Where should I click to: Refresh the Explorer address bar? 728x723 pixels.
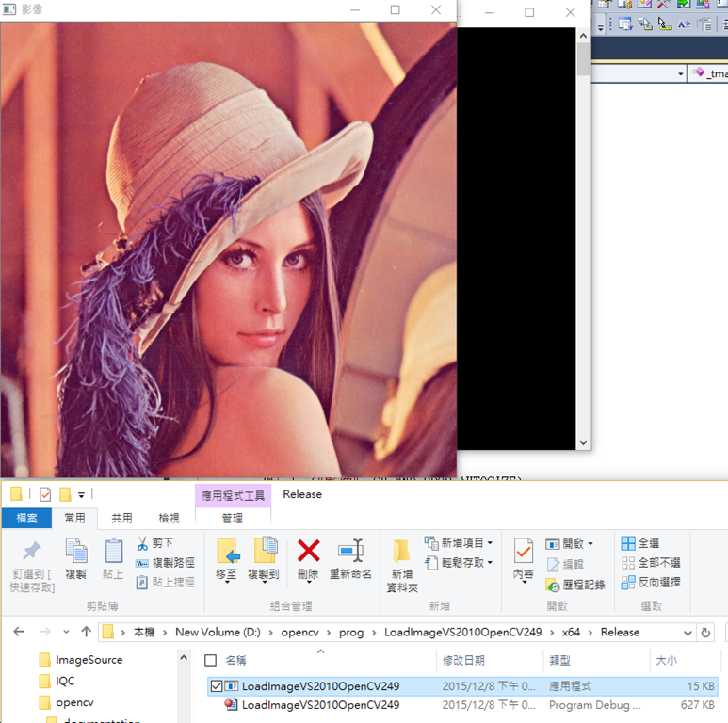(705, 633)
